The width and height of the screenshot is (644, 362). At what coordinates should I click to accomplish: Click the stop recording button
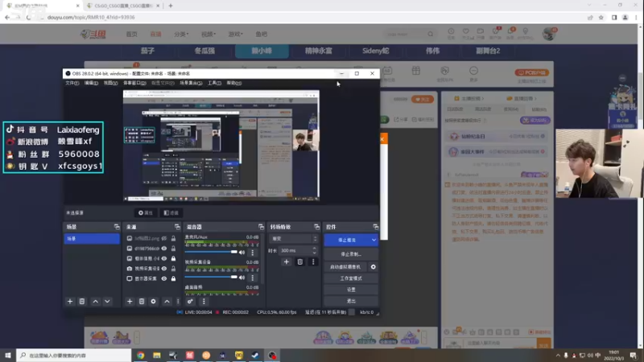point(351,254)
